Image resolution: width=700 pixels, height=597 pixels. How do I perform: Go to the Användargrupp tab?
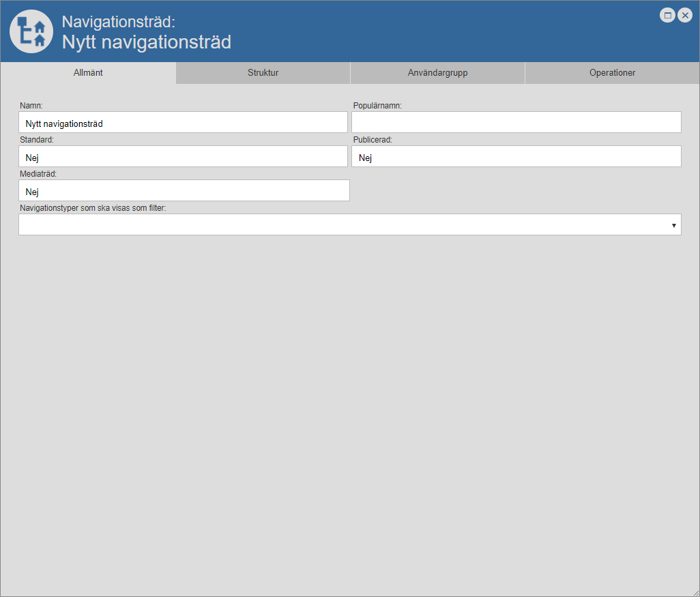click(437, 73)
